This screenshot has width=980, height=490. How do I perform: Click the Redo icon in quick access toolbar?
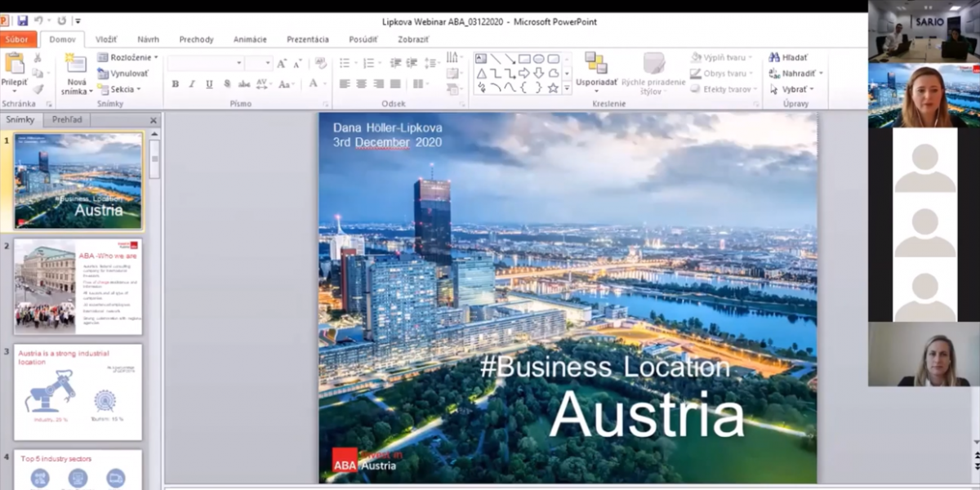[x=61, y=20]
